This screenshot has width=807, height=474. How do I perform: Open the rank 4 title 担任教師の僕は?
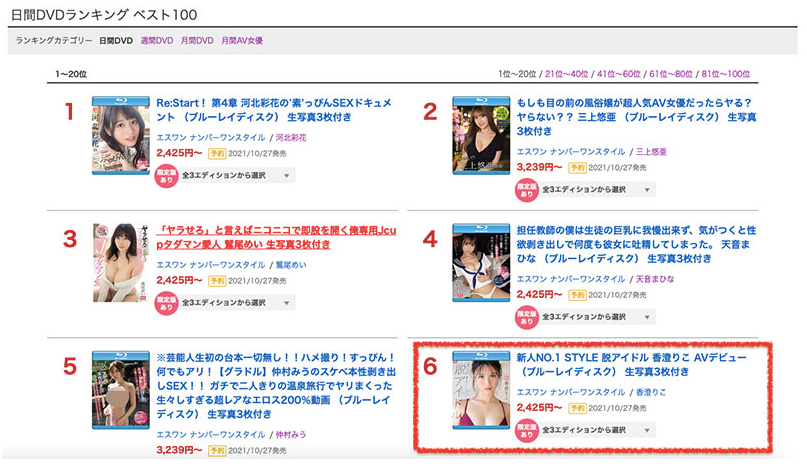tap(636, 244)
